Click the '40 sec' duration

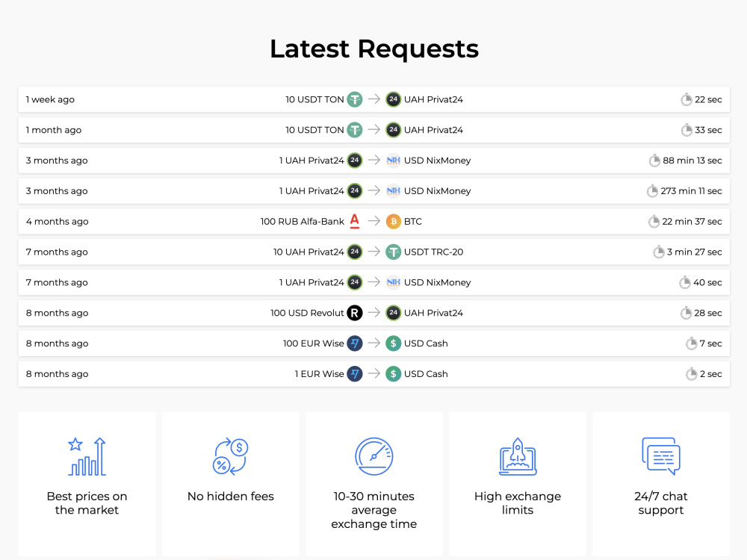707,282
